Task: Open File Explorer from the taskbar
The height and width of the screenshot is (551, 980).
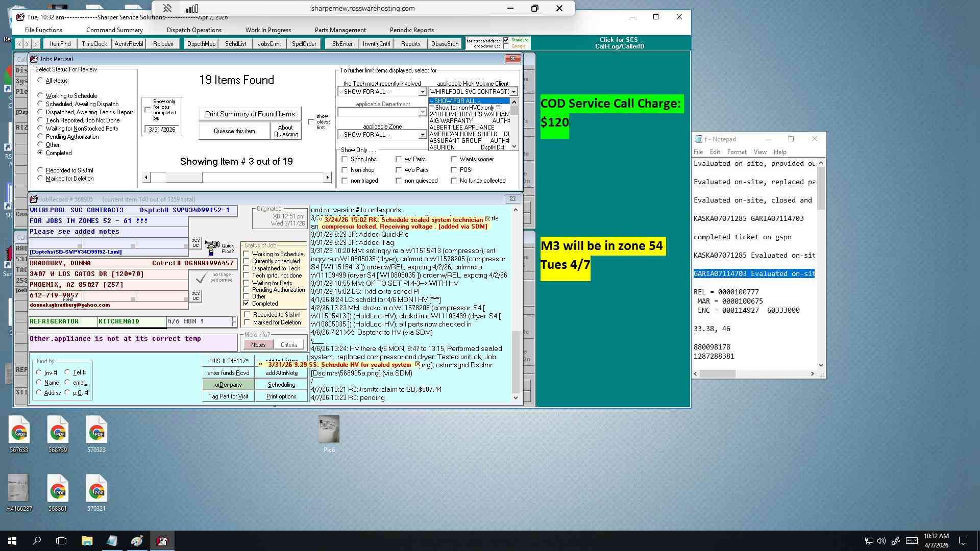Action: pyautogui.click(x=87, y=541)
